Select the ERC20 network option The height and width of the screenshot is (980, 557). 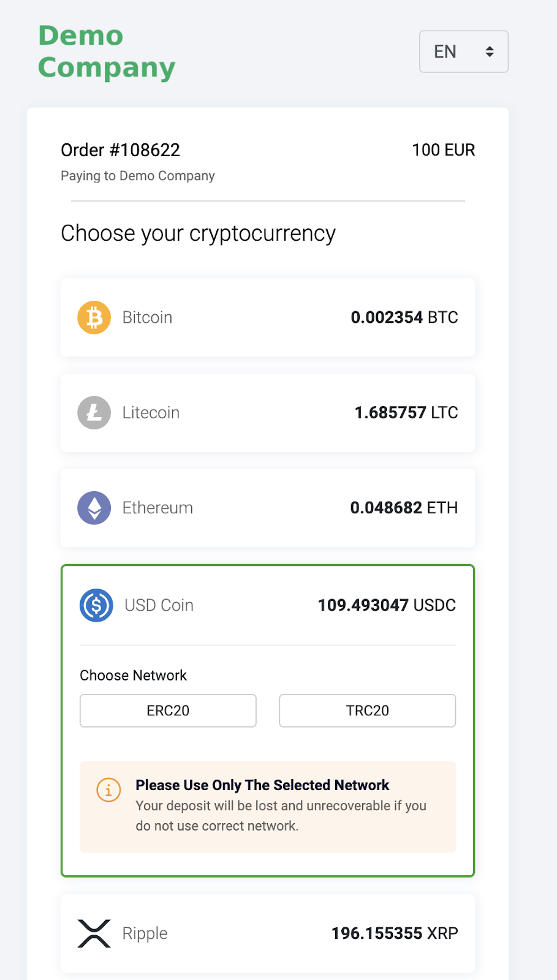click(168, 710)
